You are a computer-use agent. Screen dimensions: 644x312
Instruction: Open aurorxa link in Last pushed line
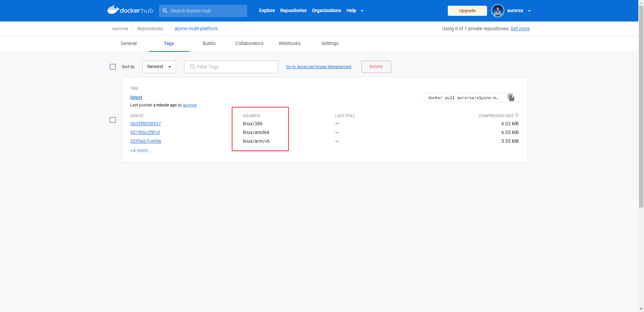[190, 105]
